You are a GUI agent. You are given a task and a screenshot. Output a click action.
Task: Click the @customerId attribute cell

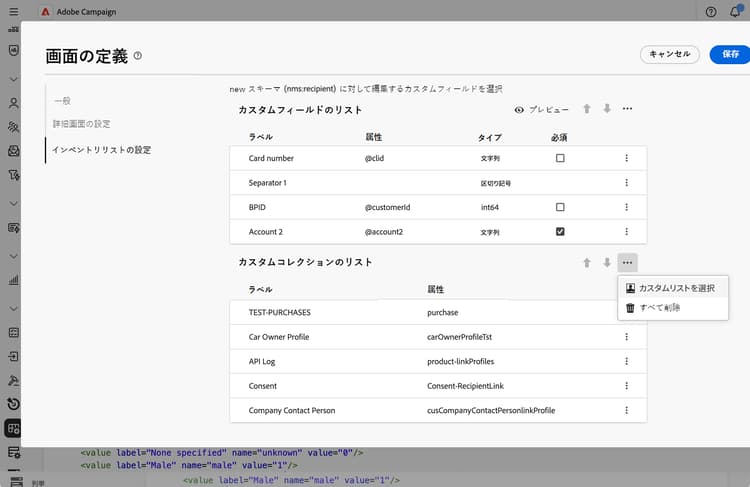(387, 207)
